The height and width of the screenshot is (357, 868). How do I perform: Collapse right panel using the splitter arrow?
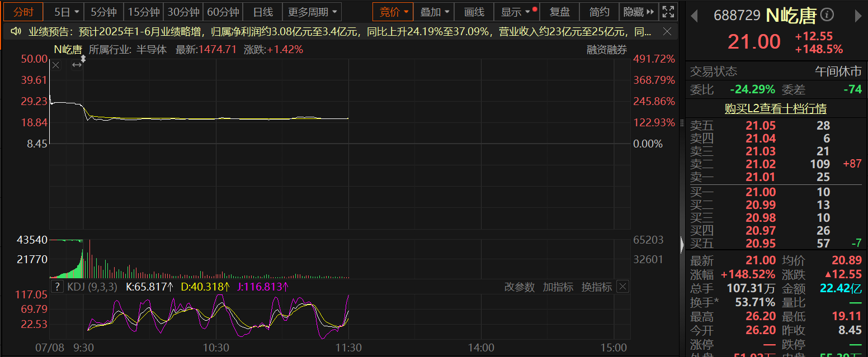681,244
